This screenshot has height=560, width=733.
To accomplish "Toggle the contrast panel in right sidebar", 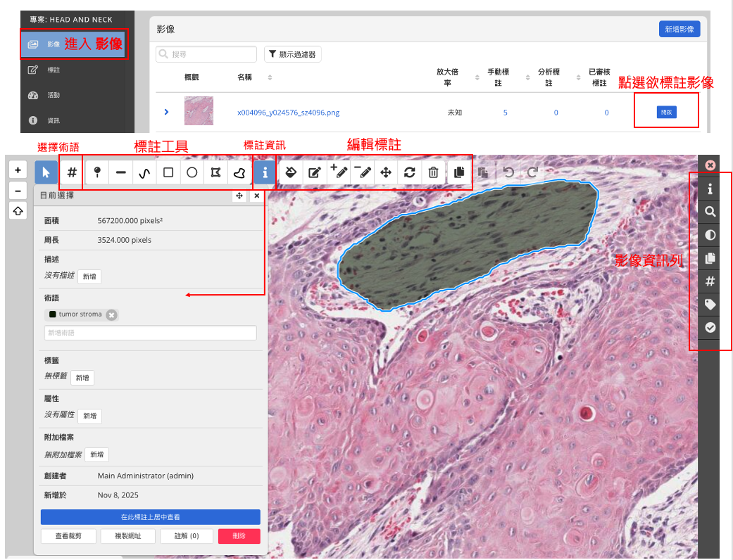I will point(710,235).
